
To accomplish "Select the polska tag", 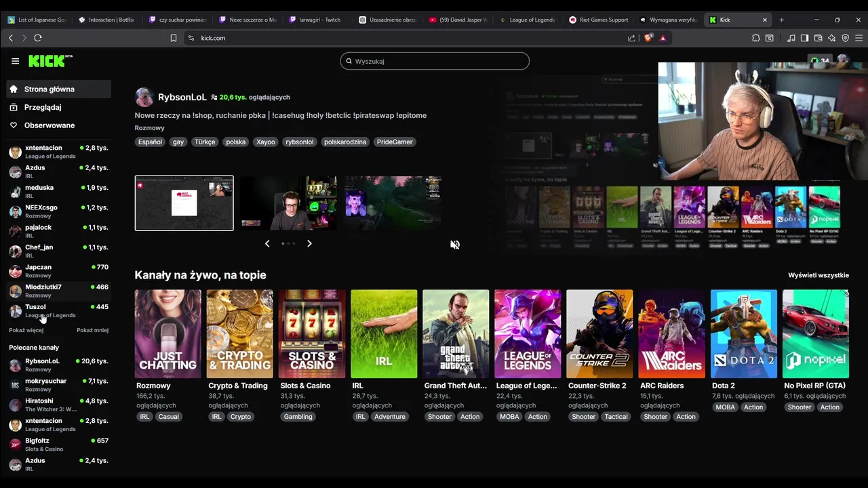I will 235,142.
